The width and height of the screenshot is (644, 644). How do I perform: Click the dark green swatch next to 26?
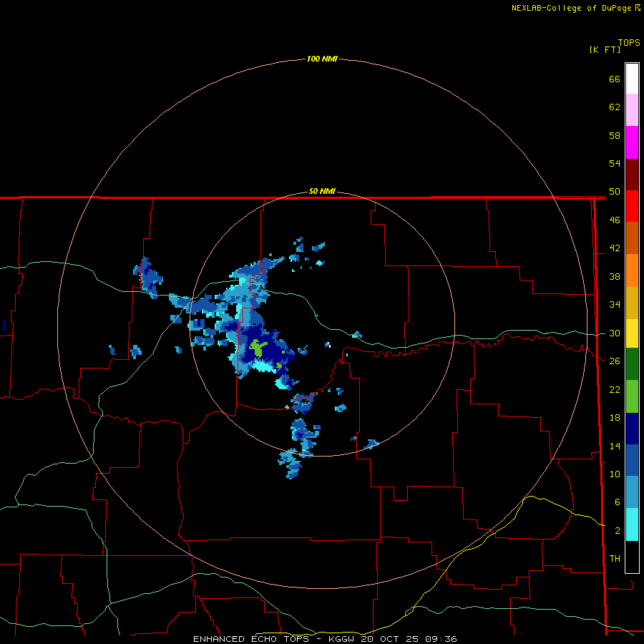click(x=632, y=364)
